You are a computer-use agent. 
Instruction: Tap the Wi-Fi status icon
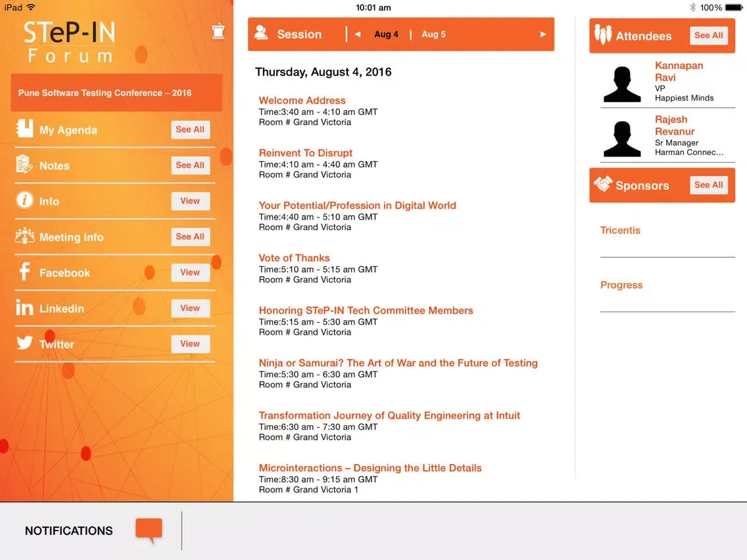click(x=31, y=7)
